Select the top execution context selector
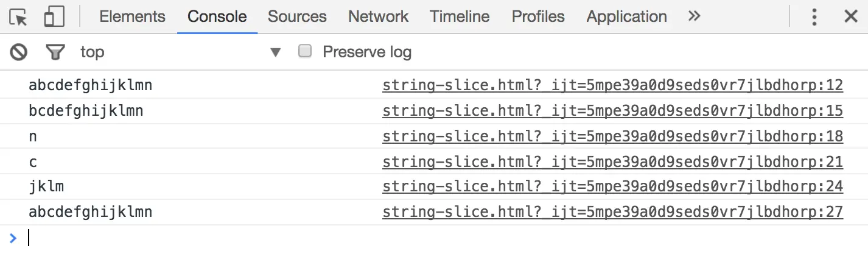The image size is (868, 273). click(181, 52)
